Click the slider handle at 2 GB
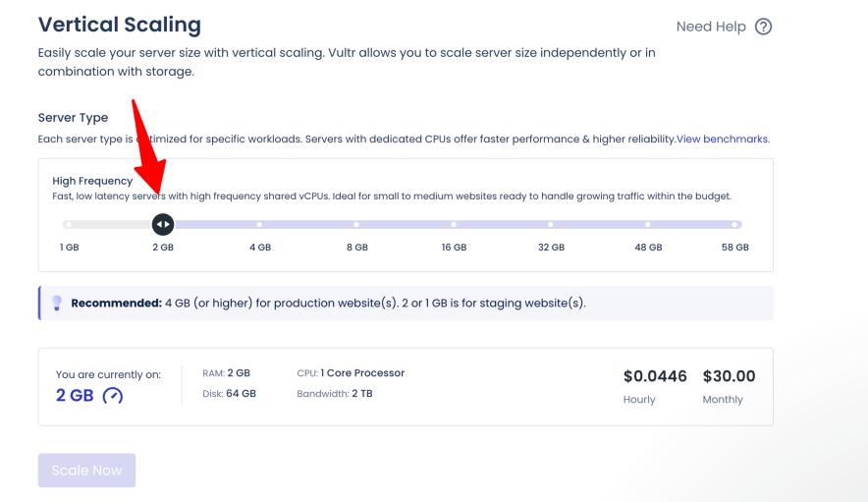The height and width of the screenshot is (502, 868). 163,224
